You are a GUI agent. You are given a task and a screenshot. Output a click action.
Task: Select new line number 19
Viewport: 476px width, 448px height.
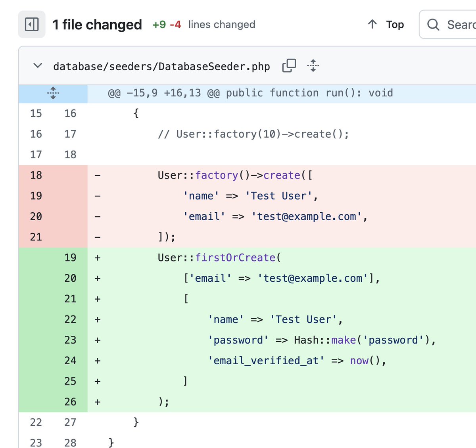point(70,258)
